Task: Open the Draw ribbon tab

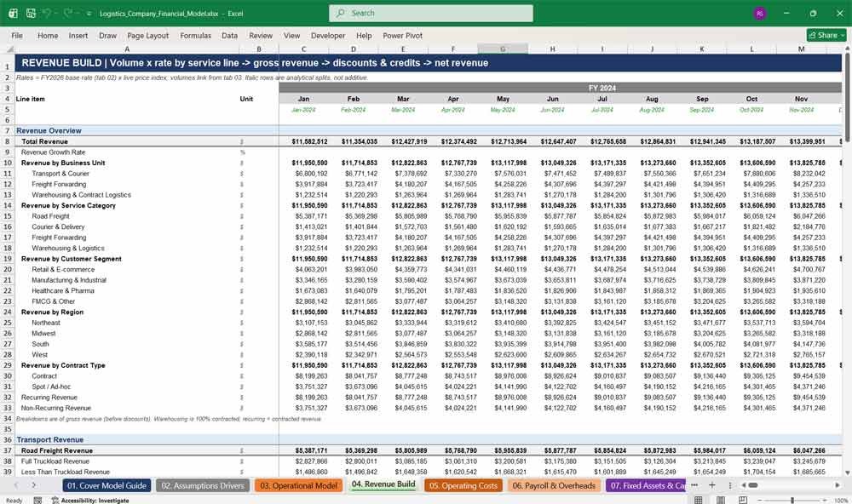Action: point(107,35)
